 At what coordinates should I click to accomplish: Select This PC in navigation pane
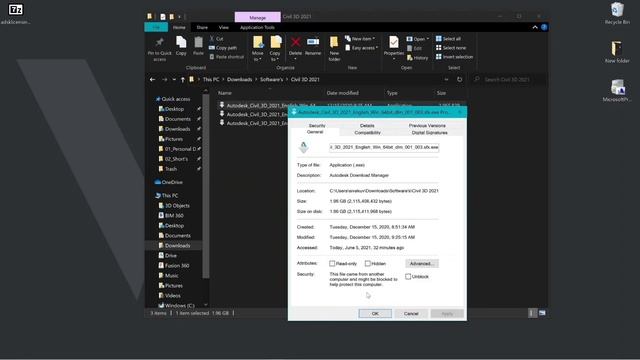click(167, 196)
